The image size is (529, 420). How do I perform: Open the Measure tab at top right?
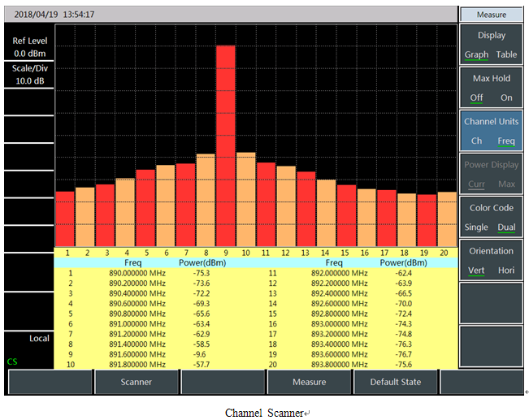pos(491,15)
